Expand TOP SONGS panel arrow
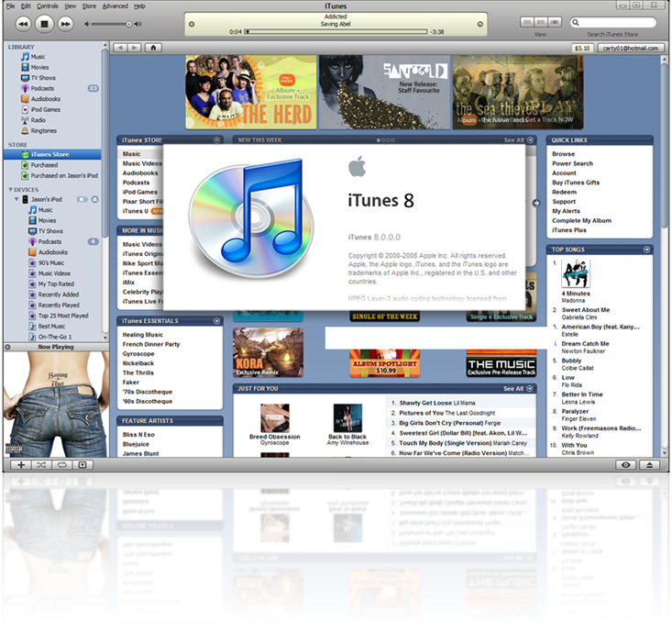672x633 pixels. click(x=646, y=250)
